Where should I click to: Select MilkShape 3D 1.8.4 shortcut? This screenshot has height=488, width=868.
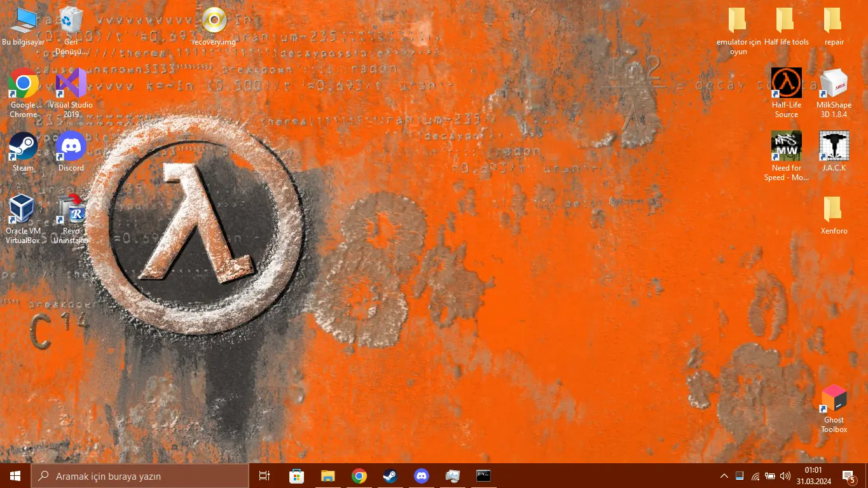tap(834, 94)
